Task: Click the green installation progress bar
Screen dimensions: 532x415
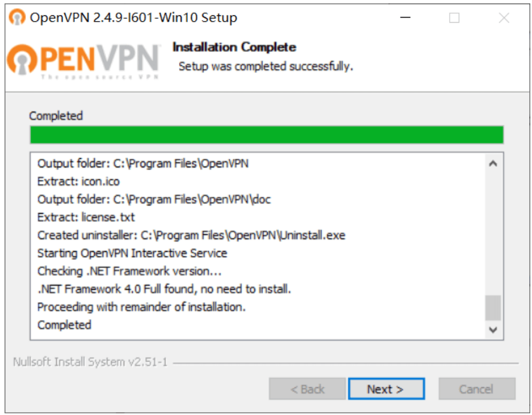Action: tap(267, 135)
